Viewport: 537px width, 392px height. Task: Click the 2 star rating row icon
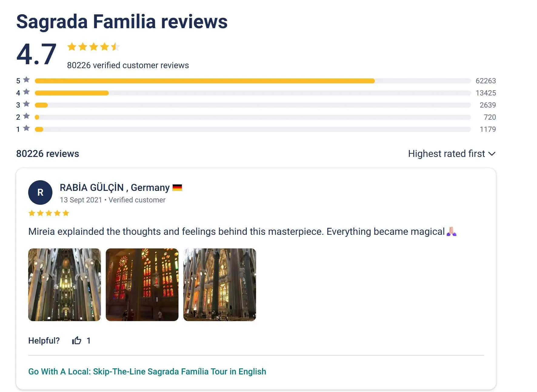click(x=27, y=116)
